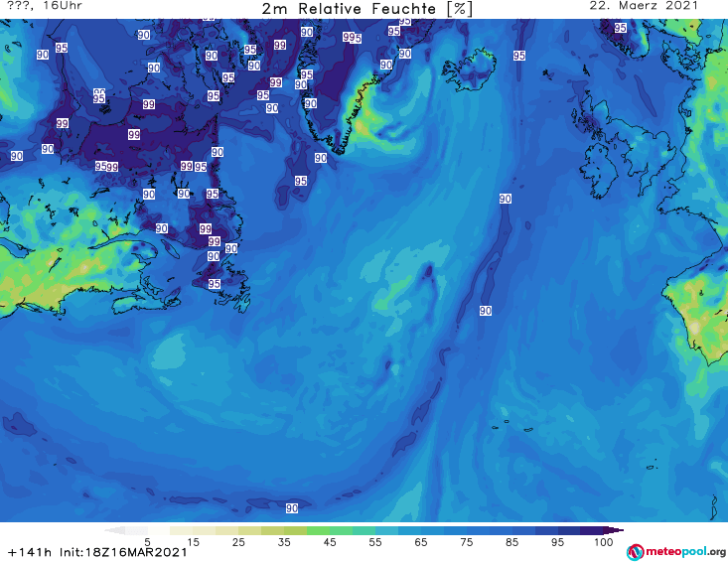Screen dimensions: 728x562
Task: Click the 90 contour label at the map's southern edge
Action: pyautogui.click(x=292, y=508)
